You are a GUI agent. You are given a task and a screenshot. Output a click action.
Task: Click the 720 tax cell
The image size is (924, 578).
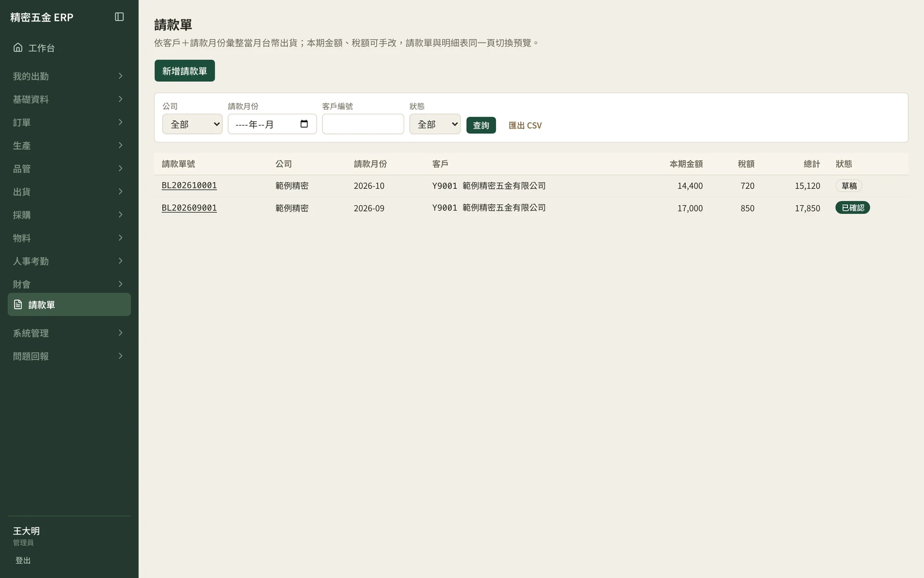(x=747, y=185)
